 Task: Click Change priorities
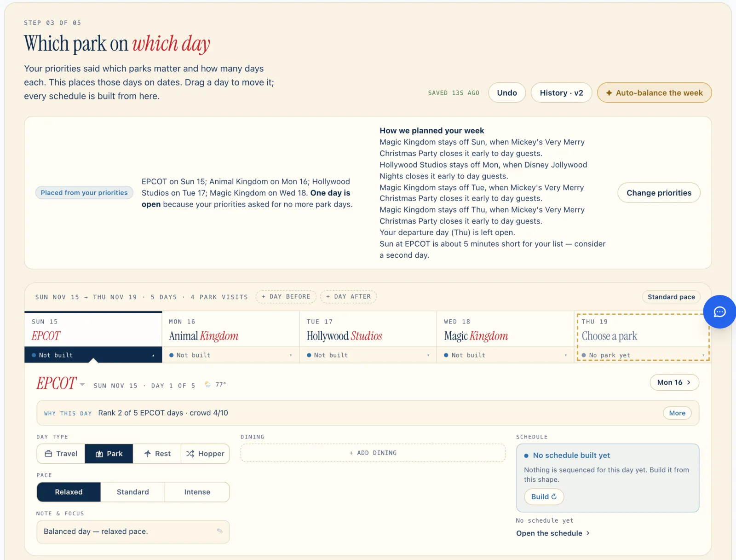point(659,193)
